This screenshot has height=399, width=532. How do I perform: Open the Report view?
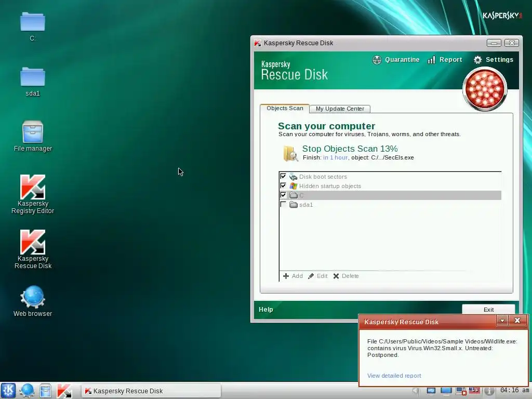pyautogui.click(x=445, y=60)
